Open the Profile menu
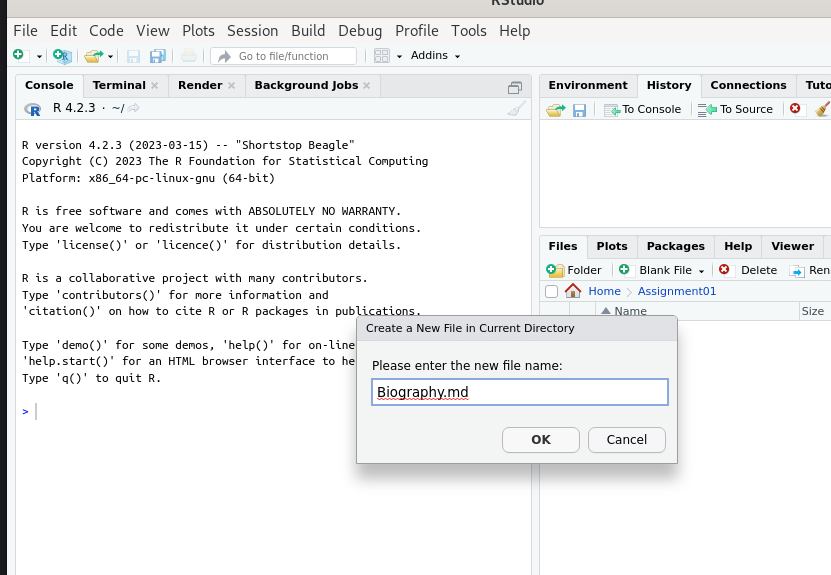The height and width of the screenshot is (575, 831). tap(417, 31)
